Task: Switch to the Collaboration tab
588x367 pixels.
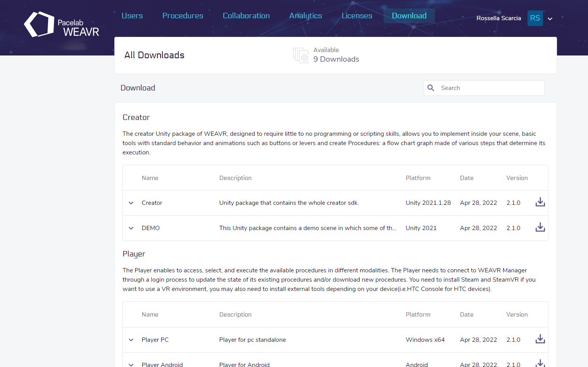Action: pyautogui.click(x=246, y=16)
